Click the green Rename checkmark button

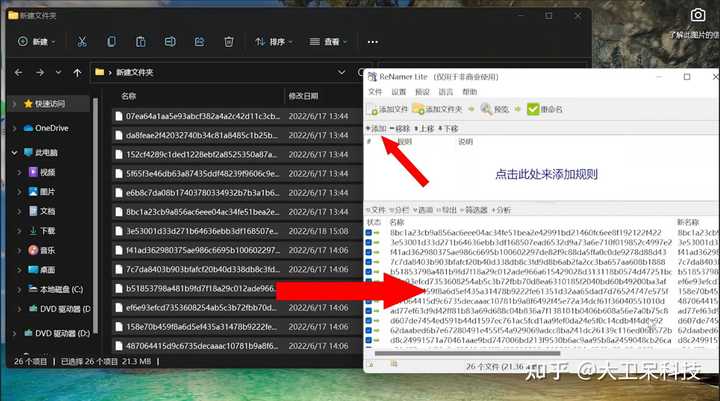tap(545, 109)
